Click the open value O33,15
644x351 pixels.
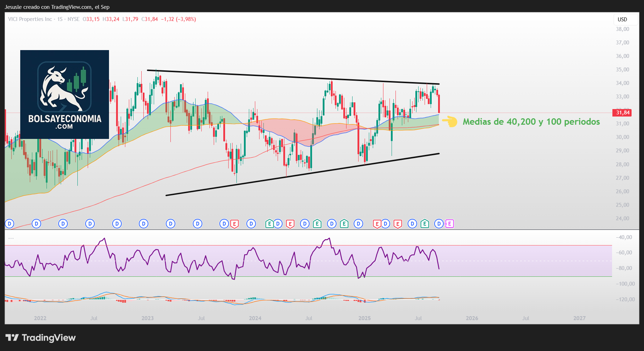tap(91, 19)
